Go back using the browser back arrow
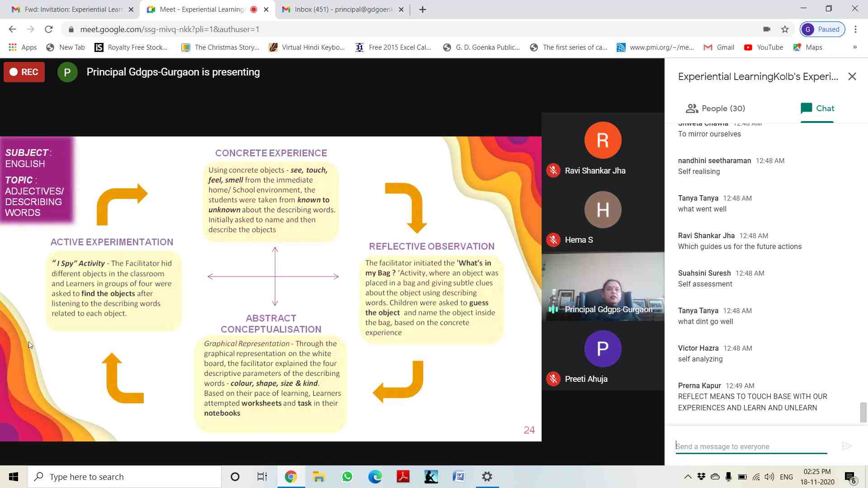The image size is (868, 488). 12,29
